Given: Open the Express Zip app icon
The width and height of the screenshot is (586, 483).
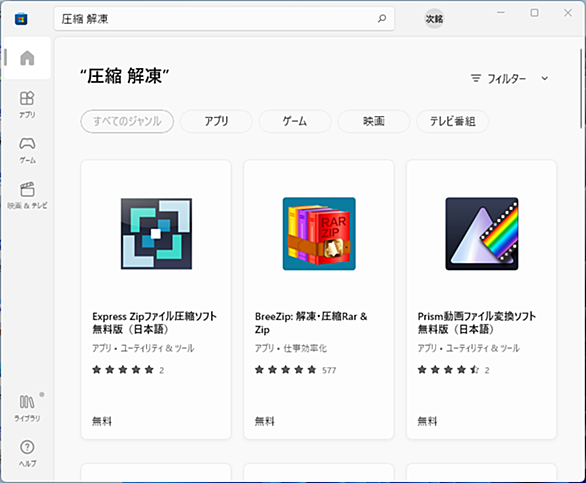Looking at the screenshot, I should tap(156, 234).
